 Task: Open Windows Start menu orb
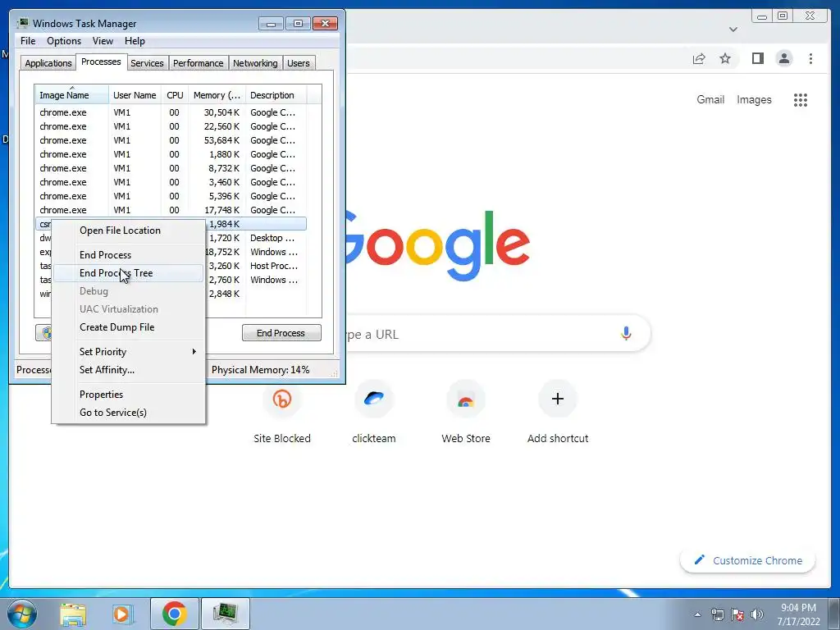(21, 614)
